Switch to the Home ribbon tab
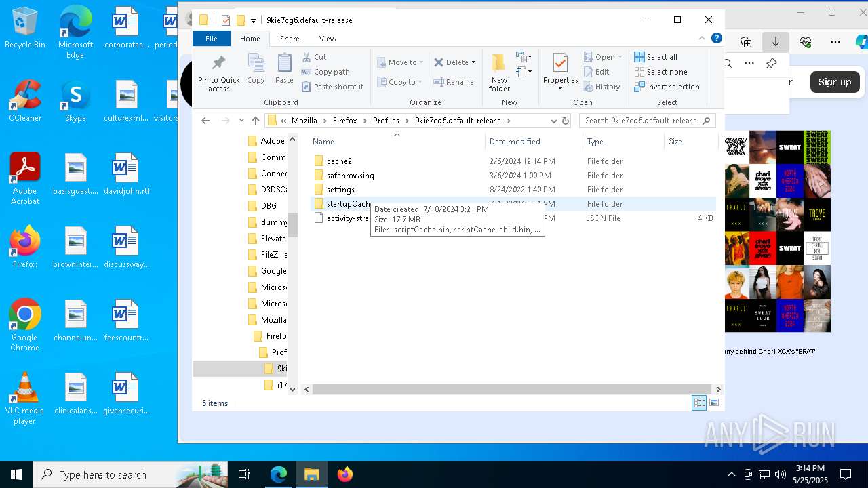 click(x=250, y=39)
